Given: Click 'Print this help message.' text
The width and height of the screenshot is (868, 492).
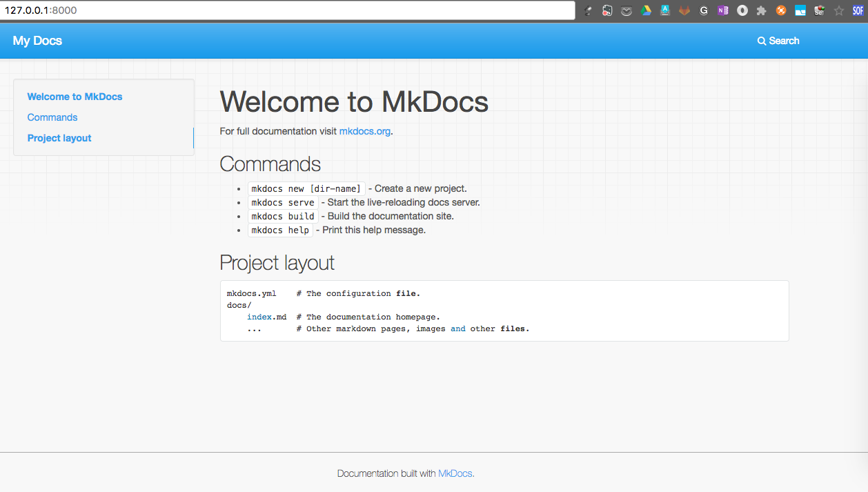Looking at the screenshot, I should [x=374, y=230].
